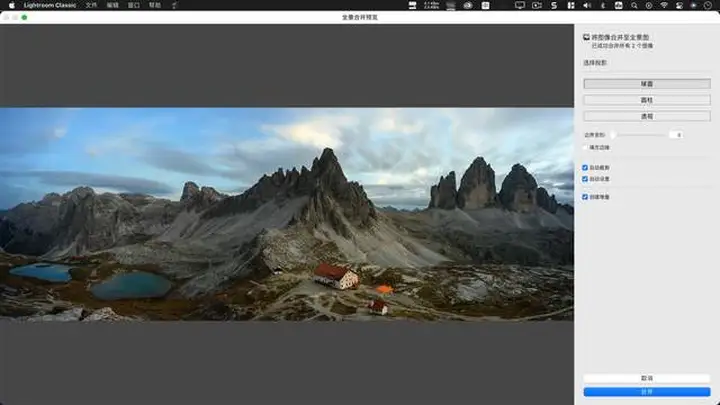Enable the 填充边缘 checkbox
The width and height of the screenshot is (720, 405).
(x=586, y=147)
